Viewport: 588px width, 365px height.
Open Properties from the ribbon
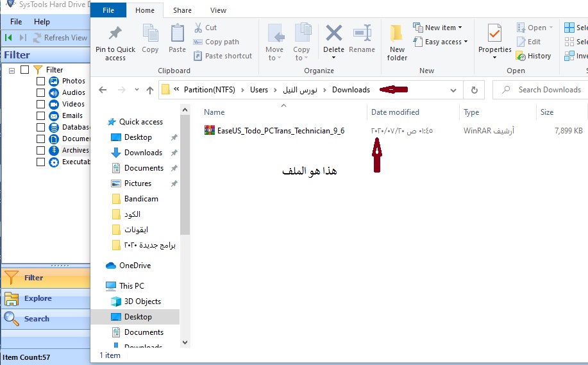494,34
